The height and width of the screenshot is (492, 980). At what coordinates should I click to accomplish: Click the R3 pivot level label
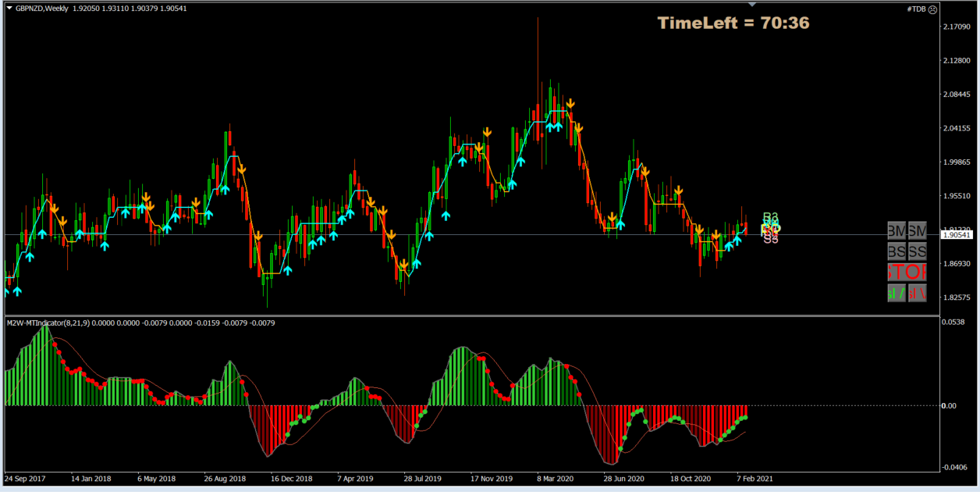(769, 216)
